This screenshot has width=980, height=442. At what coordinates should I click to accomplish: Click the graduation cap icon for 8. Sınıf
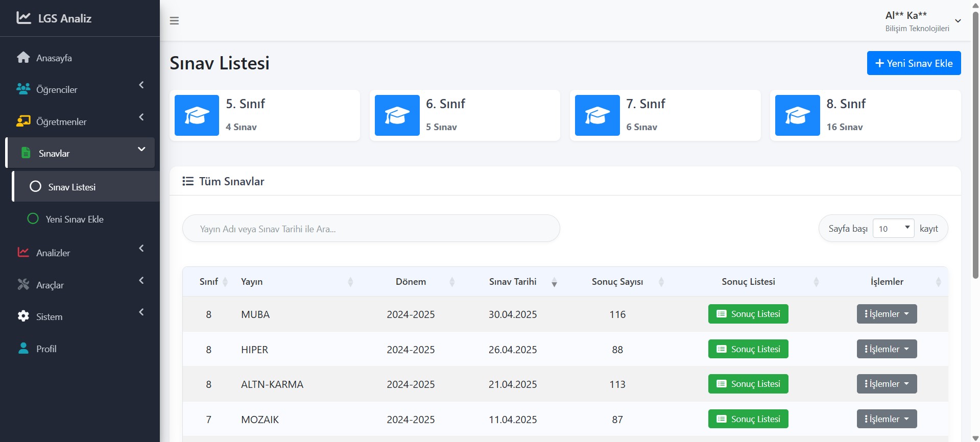coord(797,115)
